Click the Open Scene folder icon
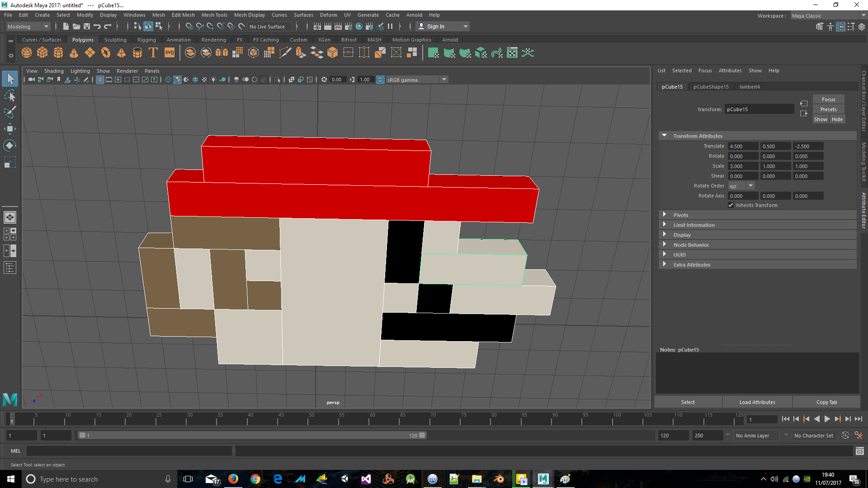The width and height of the screenshot is (868, 488). coord(76,27)
